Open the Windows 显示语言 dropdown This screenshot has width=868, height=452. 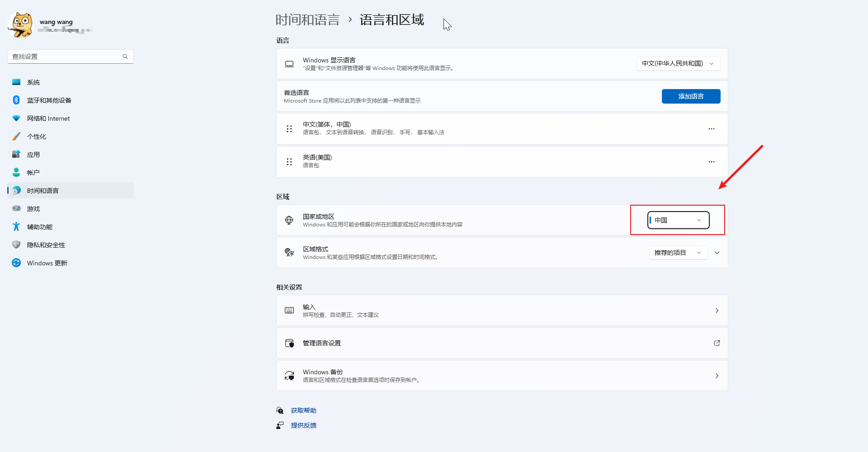[x=678, y=64]
